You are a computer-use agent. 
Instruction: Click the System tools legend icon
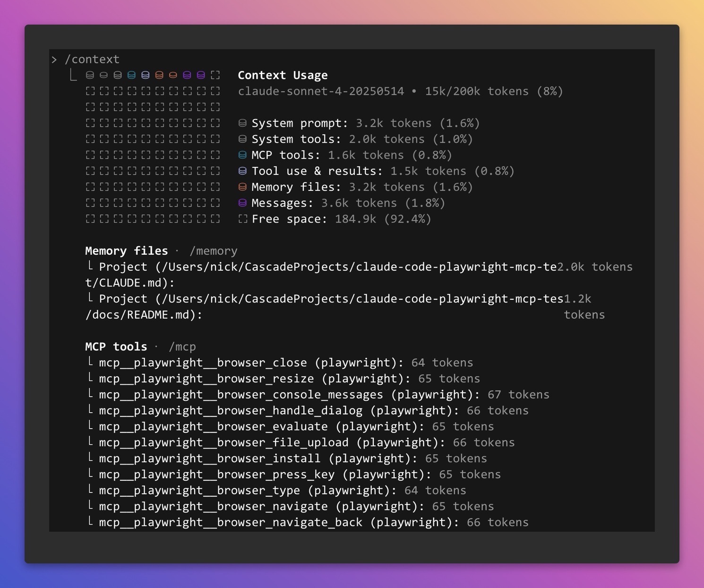pyautogui.click(x=242, y=139)
